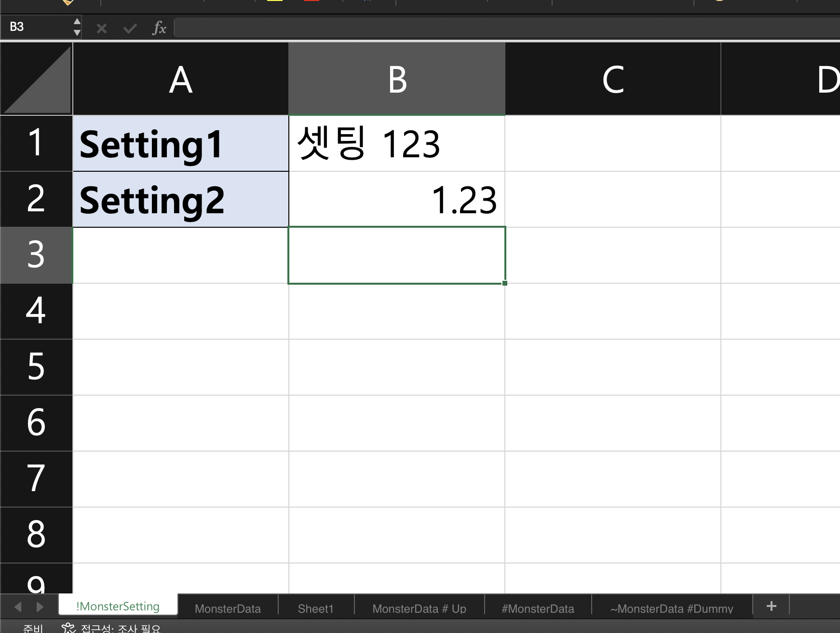Switch to the Sheet1 tab
840x633 pixels.
click(316, 609)
